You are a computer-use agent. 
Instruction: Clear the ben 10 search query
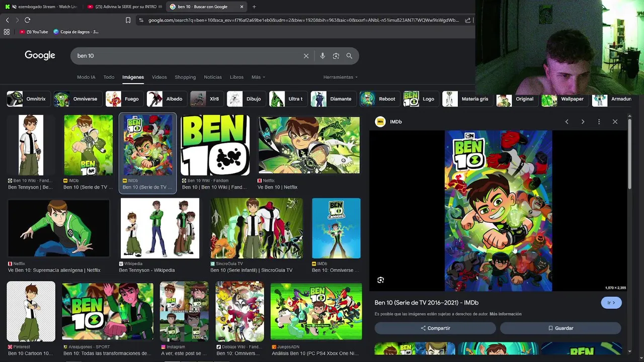pos(306,56)
